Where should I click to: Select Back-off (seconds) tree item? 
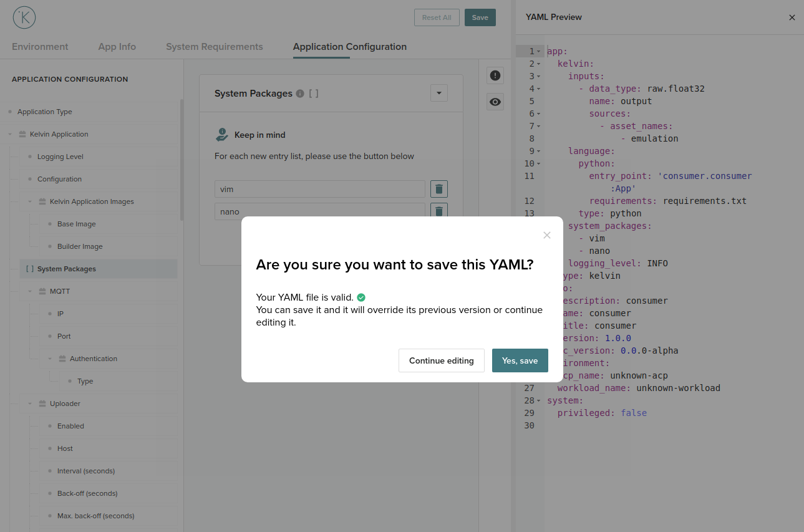point(87,493)
